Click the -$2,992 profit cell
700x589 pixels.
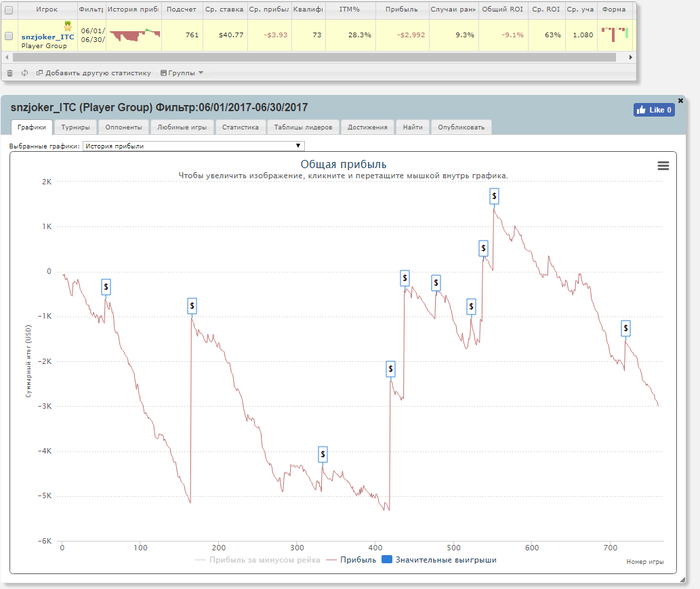pyautogui.click(x=402, y=35)
